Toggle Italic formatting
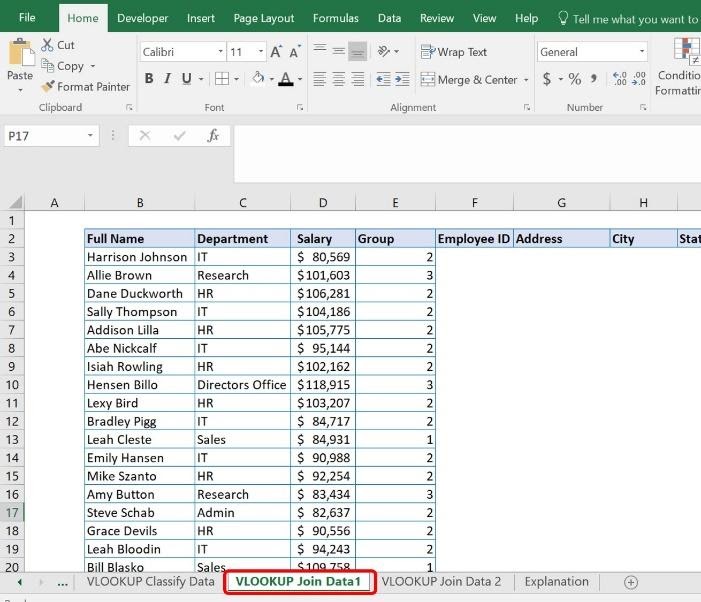Viewport: 701px width, 602px height. tap(167, 79)
